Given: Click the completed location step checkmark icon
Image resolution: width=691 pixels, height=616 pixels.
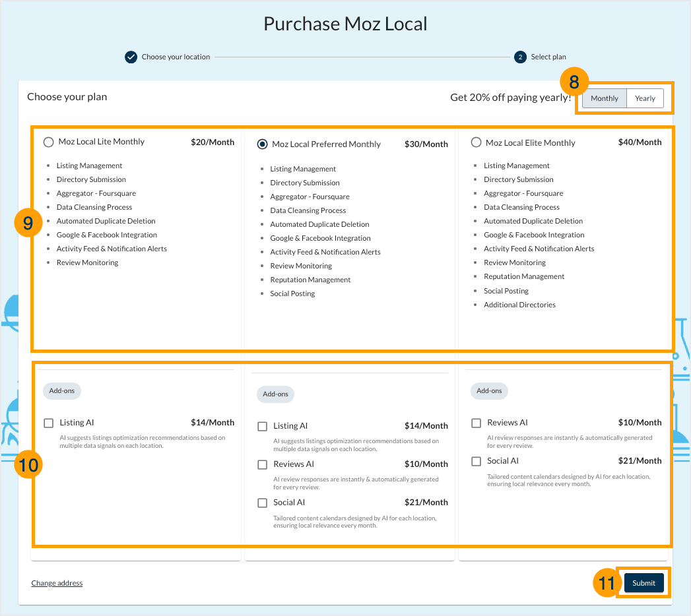Looking at the screenshot, I should (x=131, y=57).
